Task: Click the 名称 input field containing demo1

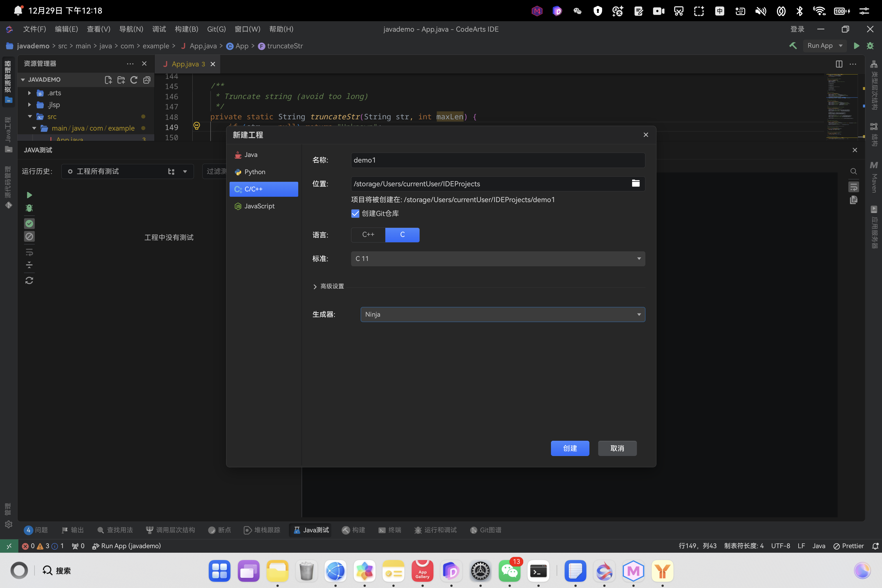Action: pos(498,160)
